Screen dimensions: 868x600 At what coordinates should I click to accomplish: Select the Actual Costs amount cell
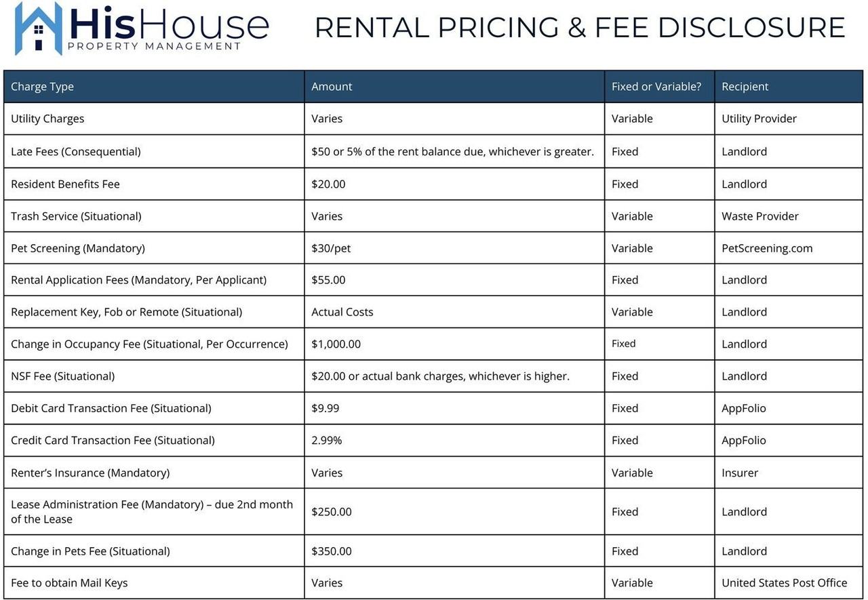342,312
